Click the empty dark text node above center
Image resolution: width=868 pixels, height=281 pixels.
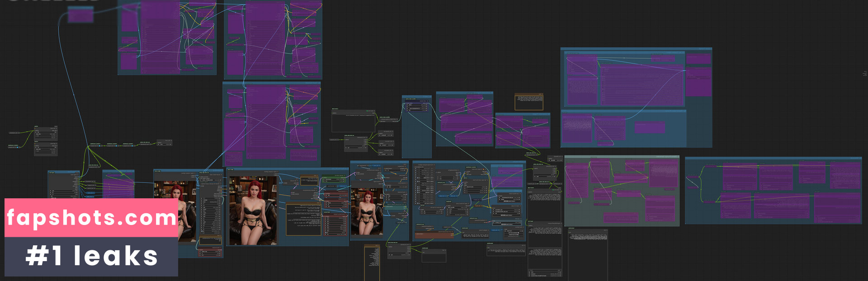[x=353, y=122]
